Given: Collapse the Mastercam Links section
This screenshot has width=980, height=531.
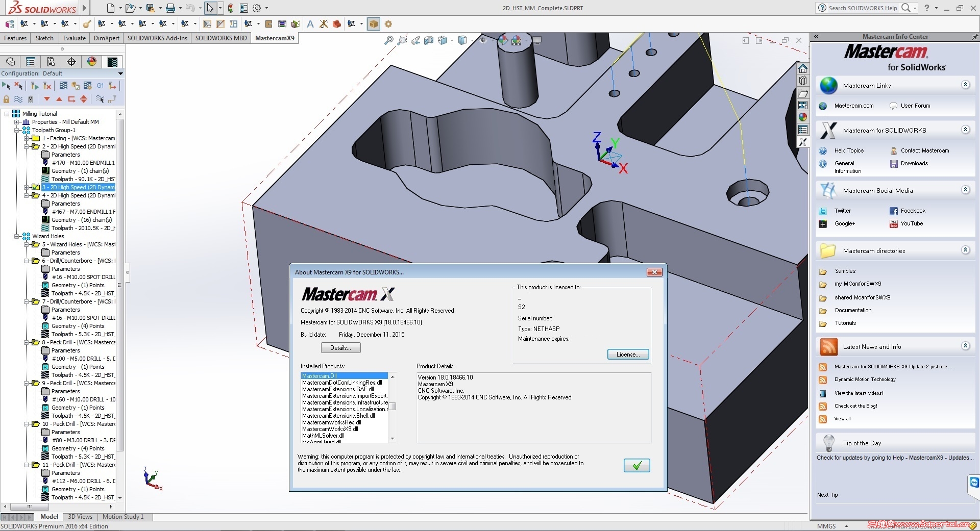Looking at the screenshot, I should coord(965,85).
